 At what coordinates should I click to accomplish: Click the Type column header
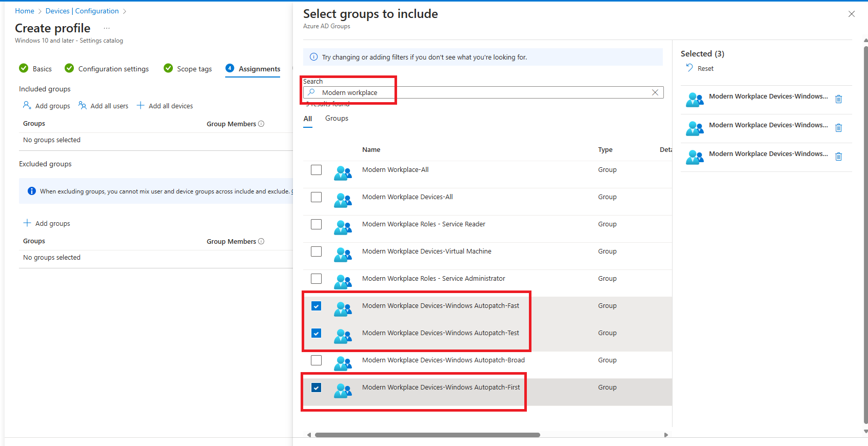(605, 150)
